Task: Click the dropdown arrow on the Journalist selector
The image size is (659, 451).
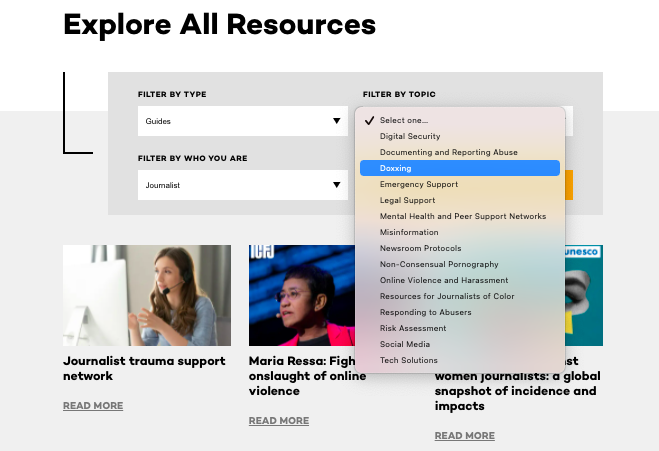Action: coord(336,185)
